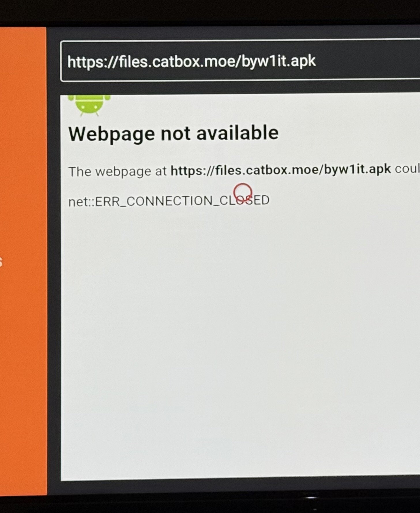Focus the URL address input field
Screen dimensions: 420x513
click(x=240, y=61)
